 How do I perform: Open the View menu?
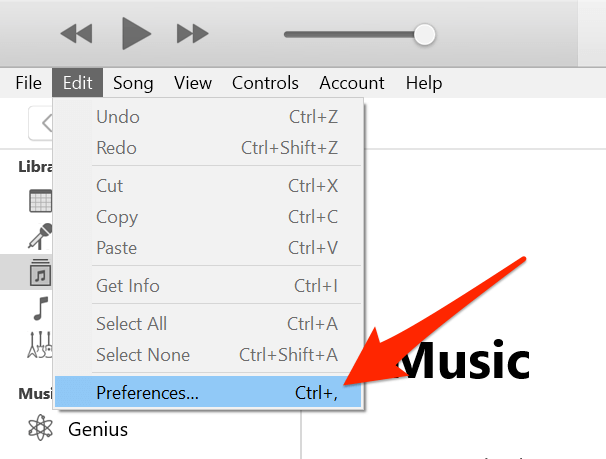click(193, 83)
